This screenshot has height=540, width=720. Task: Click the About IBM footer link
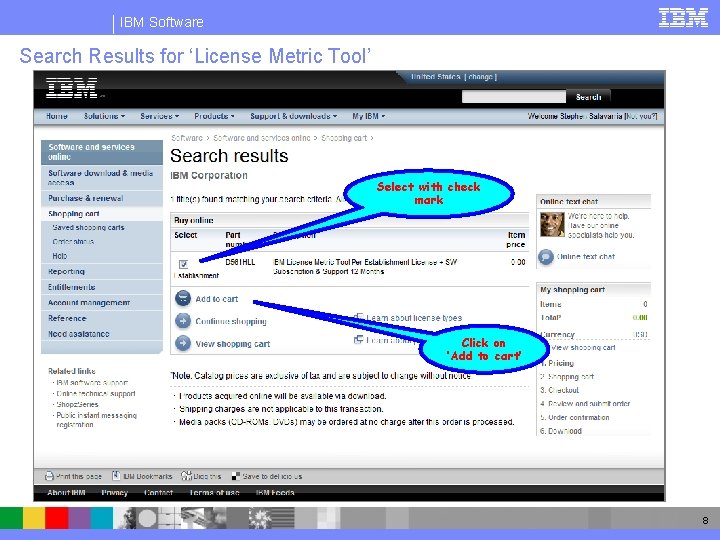[x=66, y=493]
